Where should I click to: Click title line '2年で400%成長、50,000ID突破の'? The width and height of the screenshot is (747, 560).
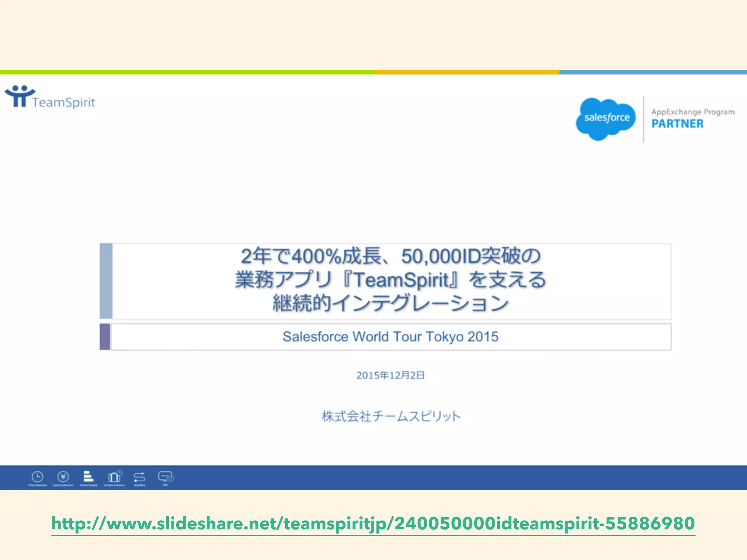[x=391, y=256]
